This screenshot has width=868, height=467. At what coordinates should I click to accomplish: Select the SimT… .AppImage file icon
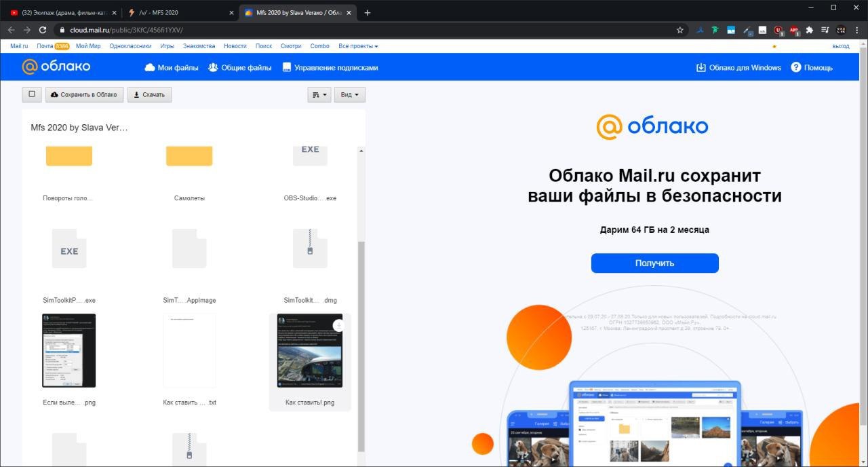click(x=189, y=248)
